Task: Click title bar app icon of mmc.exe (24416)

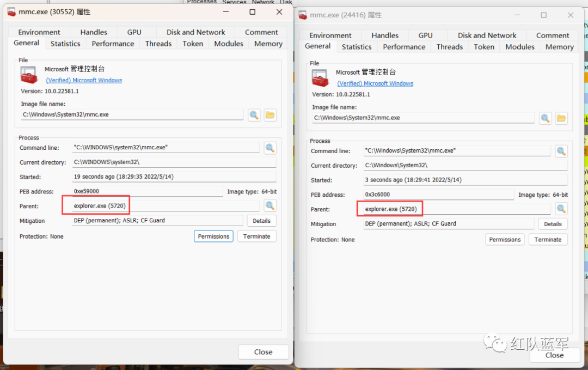Action: click(303, 15)
